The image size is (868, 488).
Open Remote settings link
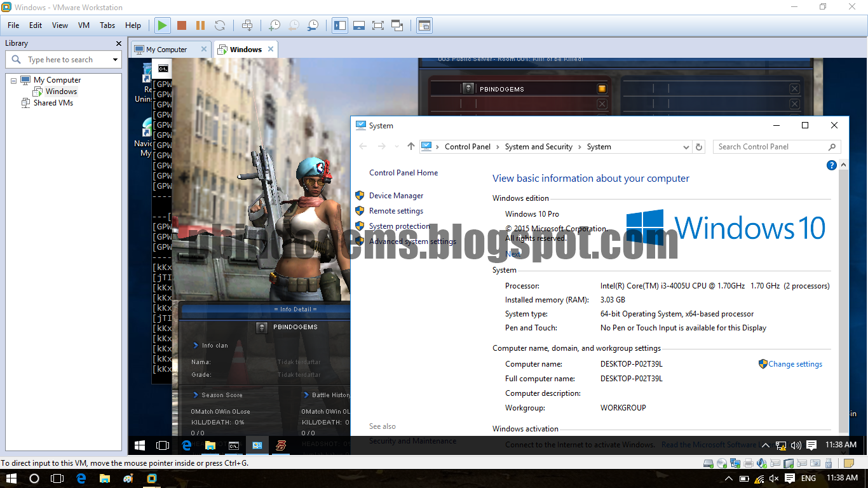coord(396,211)
